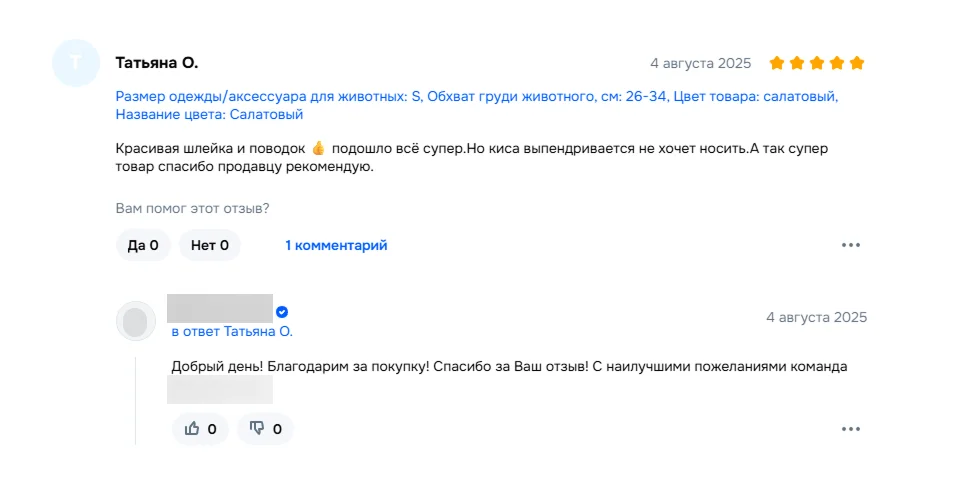Click the thumbs-up icon on seller reply

[x=192, y=429]
